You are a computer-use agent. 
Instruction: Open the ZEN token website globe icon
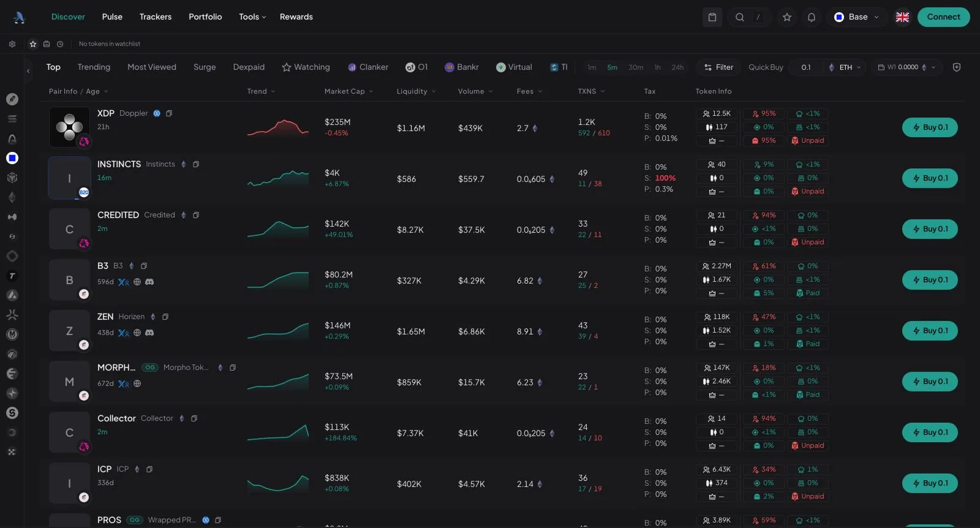pyautogui.click(x=137, y=333)
